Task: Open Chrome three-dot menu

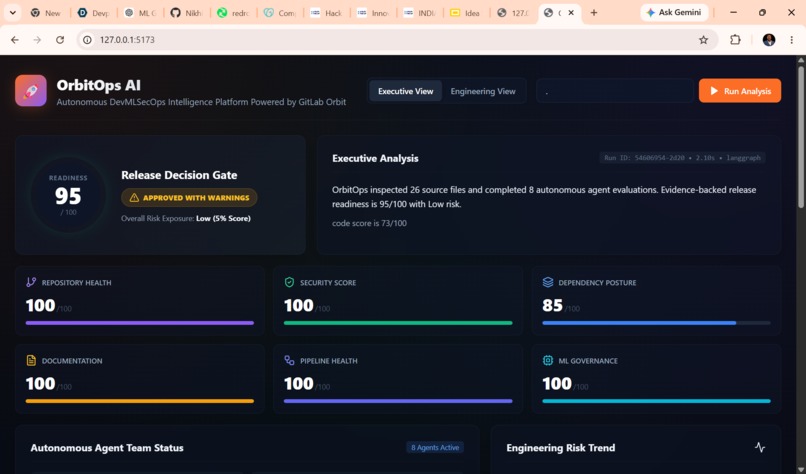Action: click(x=791, y=40)
